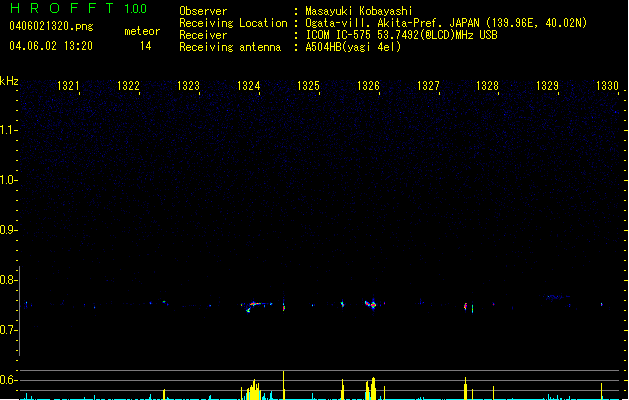Click the HROFFT 1.0.0 title text
Image resolution: width=629 pixels, height=400 pixels.
(x=79, y=8)
